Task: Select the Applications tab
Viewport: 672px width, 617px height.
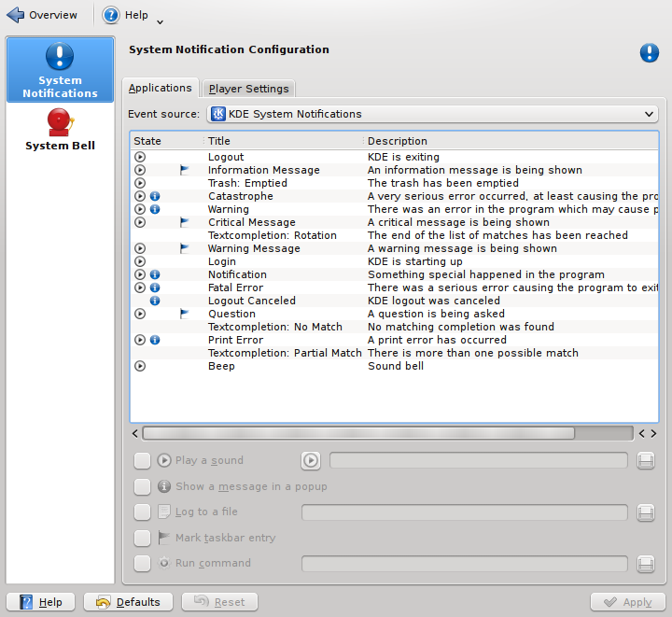Action: [160, 88]
